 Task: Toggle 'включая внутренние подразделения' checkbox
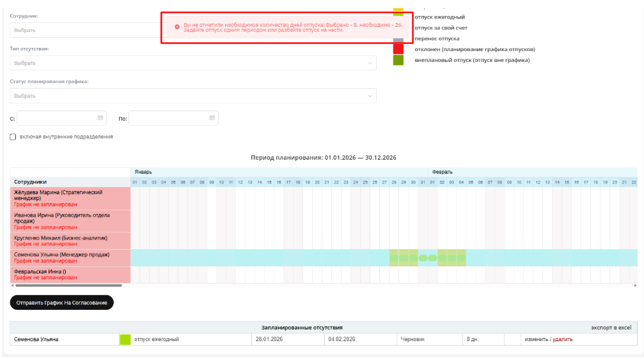[13, 137]
